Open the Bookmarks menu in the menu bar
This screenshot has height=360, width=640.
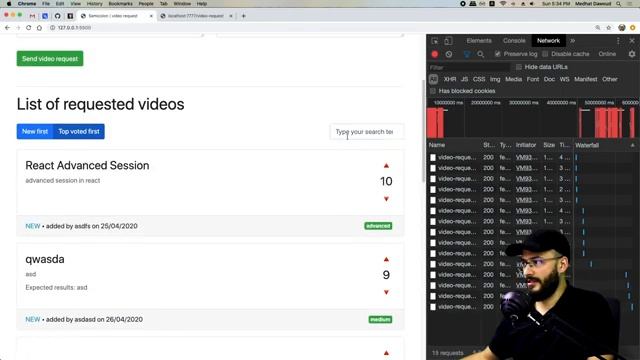[120, 4]
